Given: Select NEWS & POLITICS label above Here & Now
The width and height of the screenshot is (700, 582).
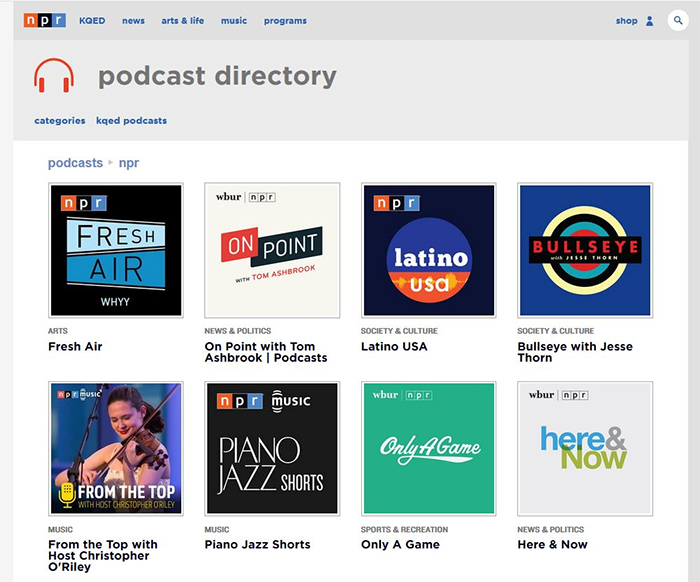Looking at the screenshot, I should pyautogui.click(x=551, y=529).
